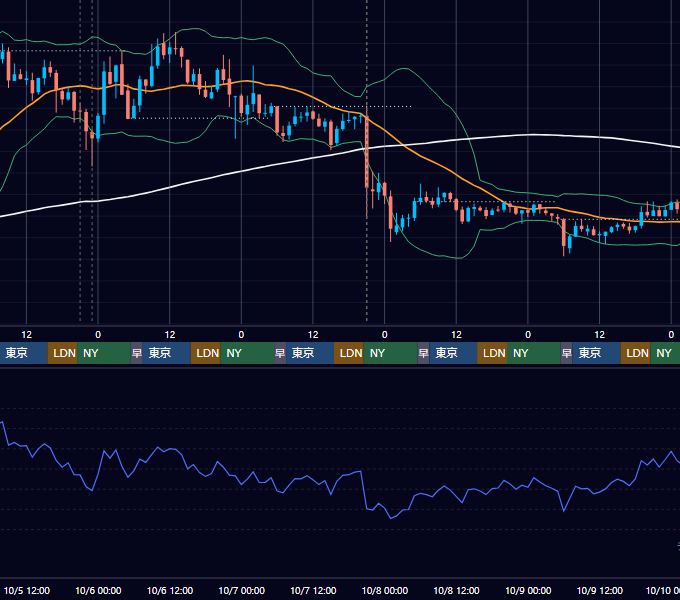Select the NY session block spanning 10/9 00:00
This screenshot has width=680, height=600.
533,353
